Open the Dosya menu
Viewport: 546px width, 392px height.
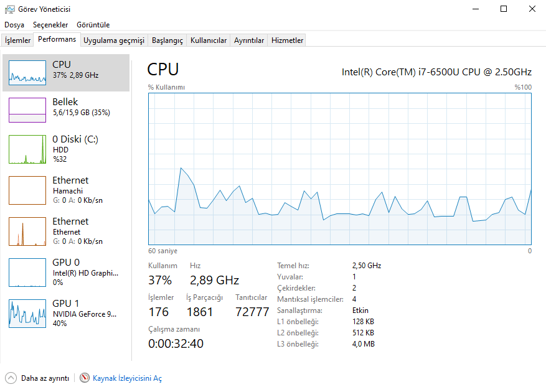coord(14,25)
